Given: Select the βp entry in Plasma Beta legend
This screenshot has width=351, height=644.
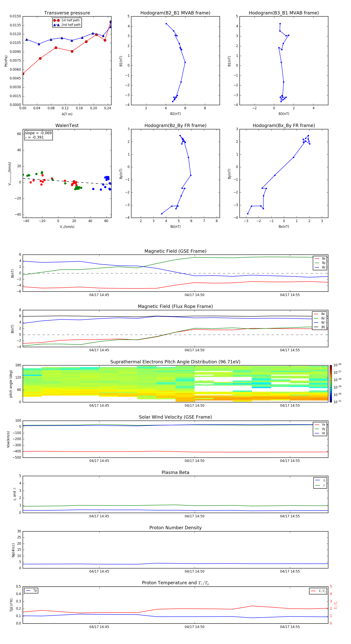Looking at the screenshot, I should pos(320,480).
